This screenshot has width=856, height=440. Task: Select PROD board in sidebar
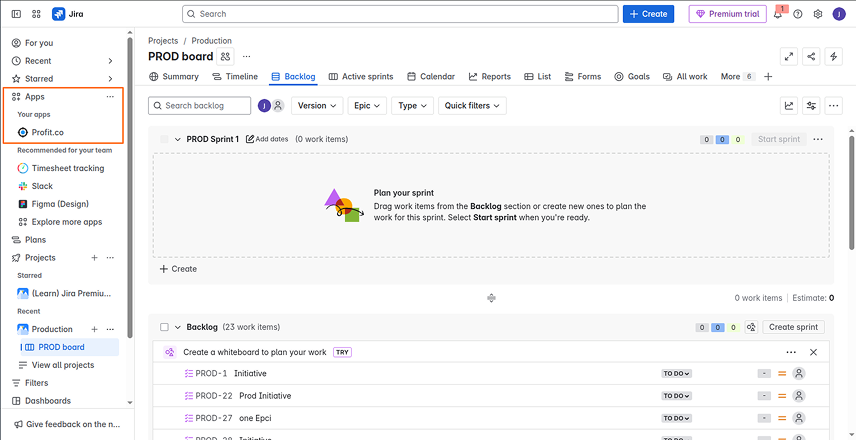coord(69,347)
